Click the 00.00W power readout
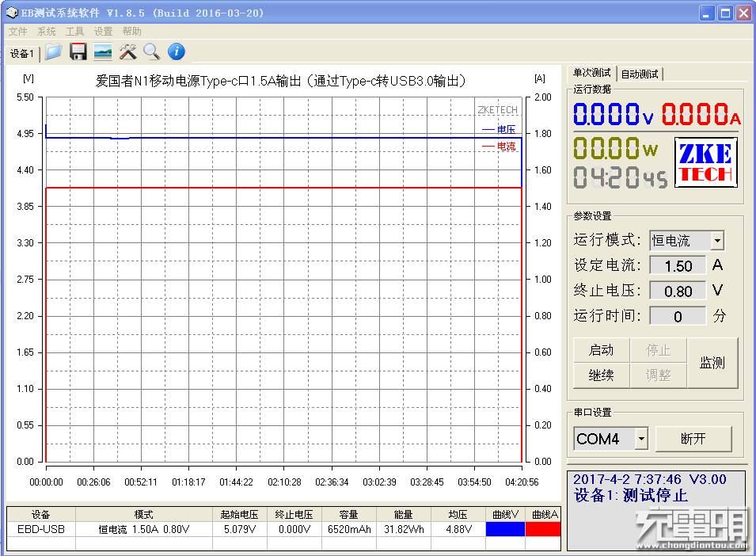756x556 pixels. tap(615, 148)
